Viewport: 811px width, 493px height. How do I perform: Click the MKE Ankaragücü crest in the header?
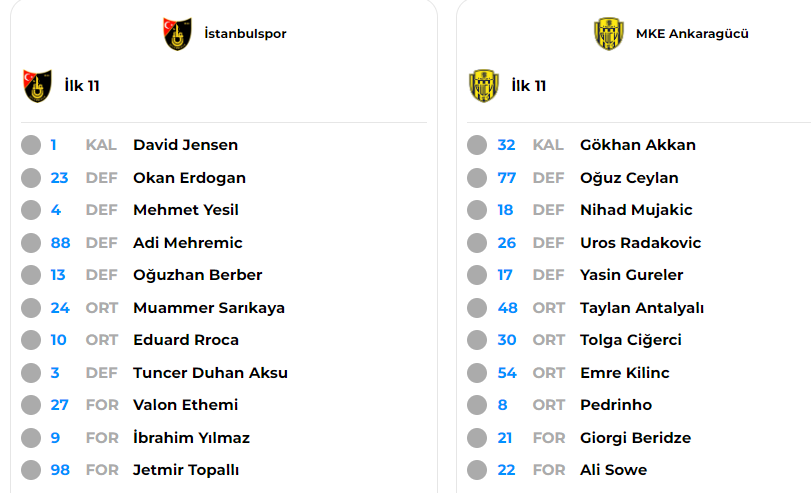tap(608, 34)
